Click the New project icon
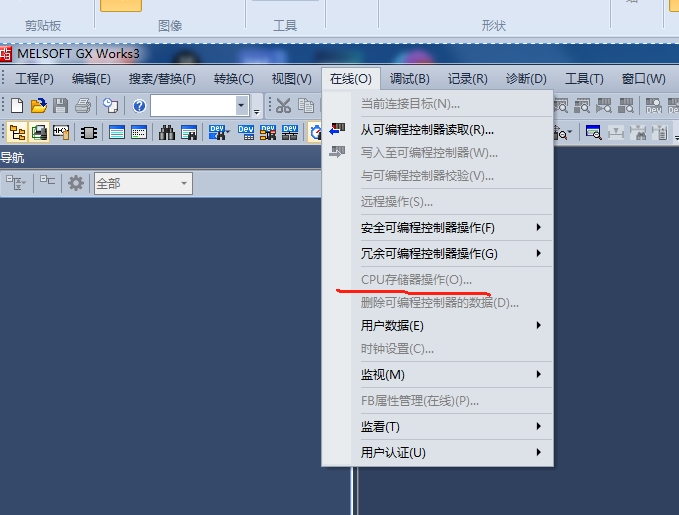 pos(17,105)
